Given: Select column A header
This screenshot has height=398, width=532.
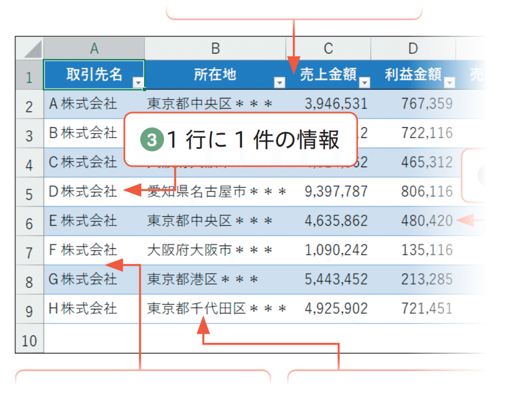Looking at the screenshot, I should click(x=94, y=48).
